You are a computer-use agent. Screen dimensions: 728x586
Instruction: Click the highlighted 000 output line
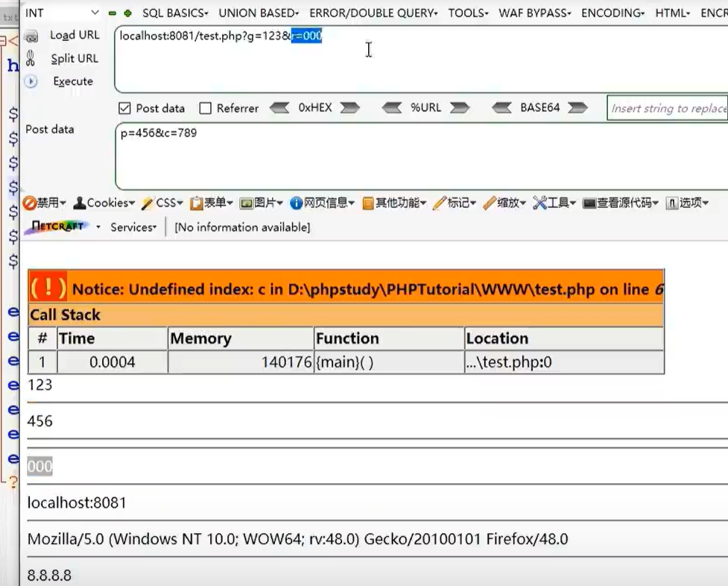pyautogui.click(x=40, y=466)
